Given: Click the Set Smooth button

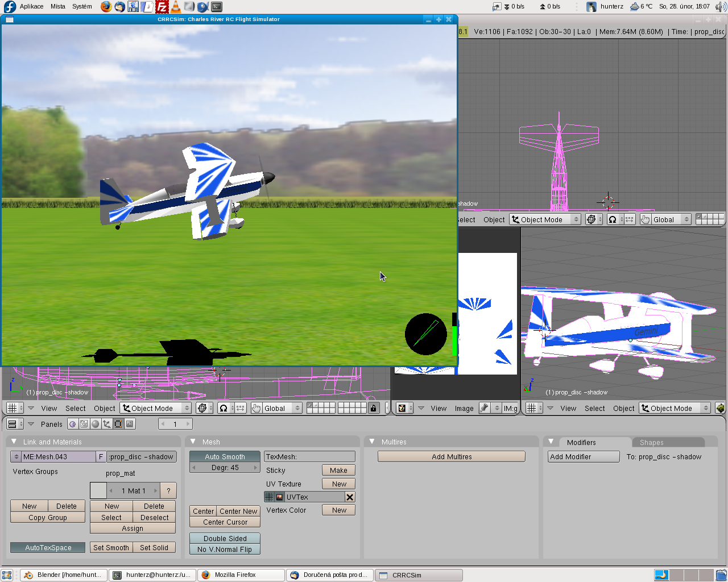Looking at the screenshot, I should pyautogui.click(x=111, y=547).
